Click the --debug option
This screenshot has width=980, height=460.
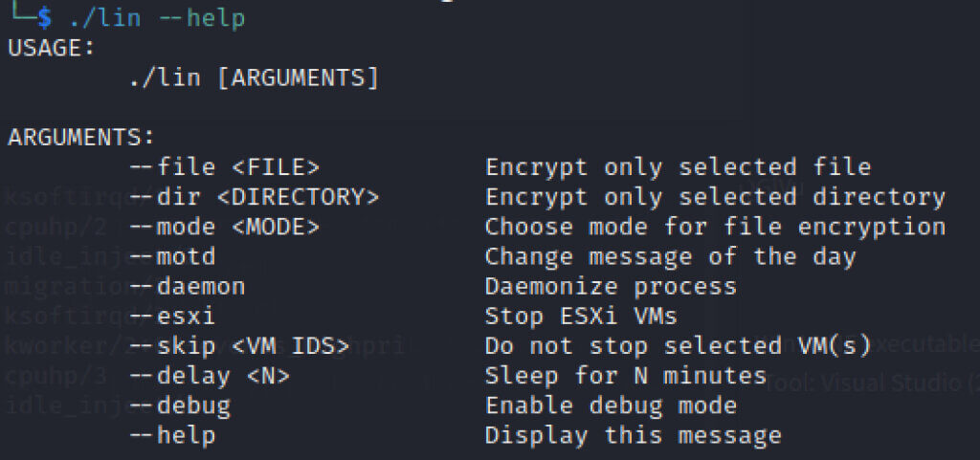[179, 405]
